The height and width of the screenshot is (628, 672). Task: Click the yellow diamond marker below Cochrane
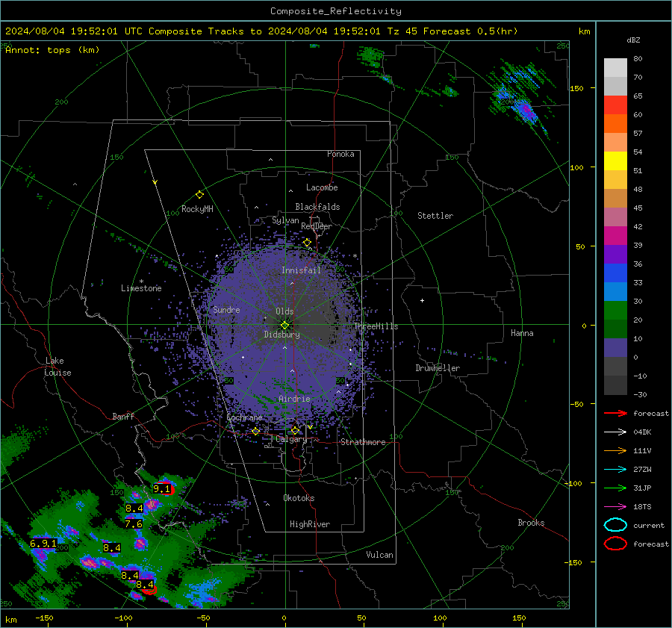[256, 432]
